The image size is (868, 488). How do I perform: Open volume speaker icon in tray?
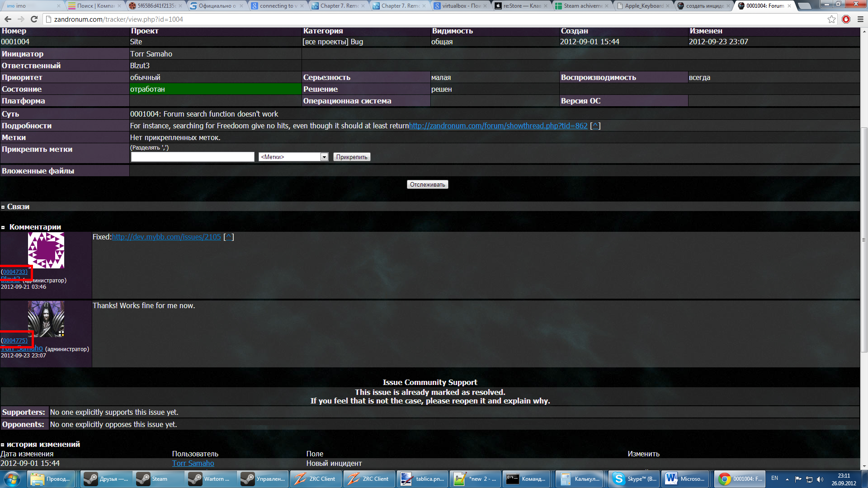coord(820,479)
